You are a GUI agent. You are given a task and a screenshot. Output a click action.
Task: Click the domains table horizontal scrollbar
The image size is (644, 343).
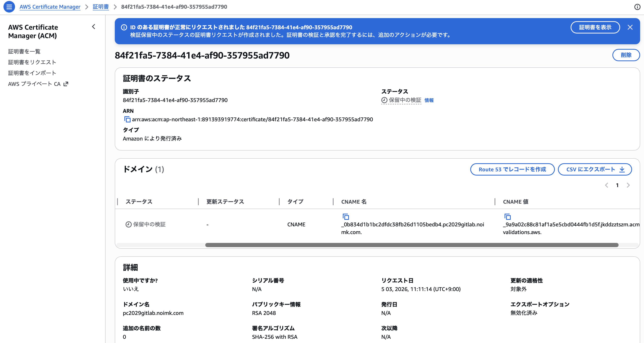tap(412, 245)
